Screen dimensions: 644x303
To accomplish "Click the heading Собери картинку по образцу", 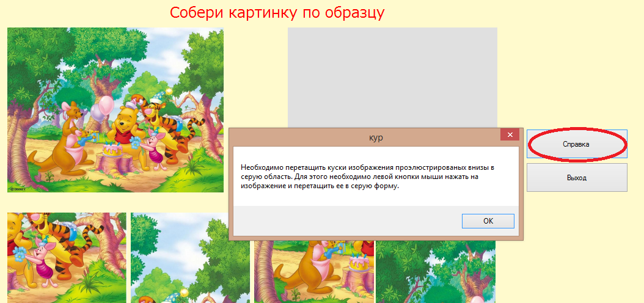I will (277, 13).
